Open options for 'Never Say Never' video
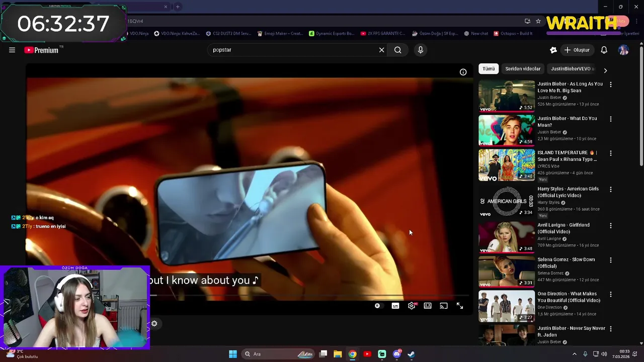This screenshot has height=362, width=644. pyautogui.click(x=611, y=328)
